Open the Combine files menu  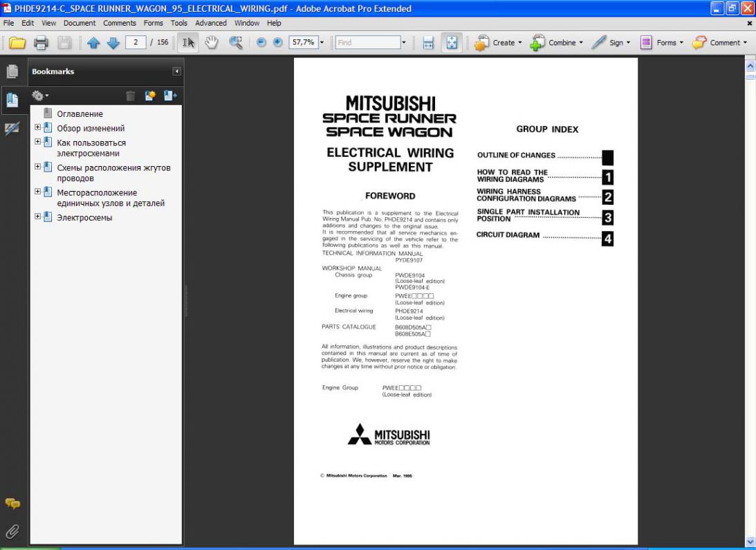[557, 42]
